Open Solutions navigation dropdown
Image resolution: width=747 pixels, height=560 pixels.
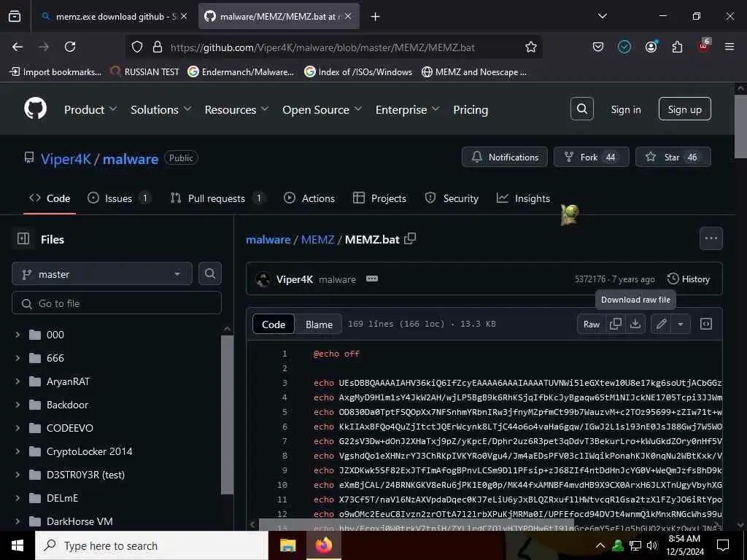point(161,109)
